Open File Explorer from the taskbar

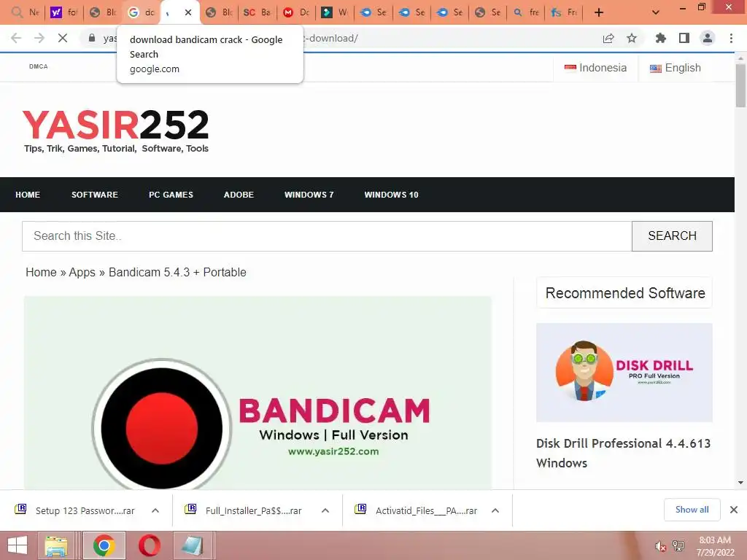[x=56, y=545]
